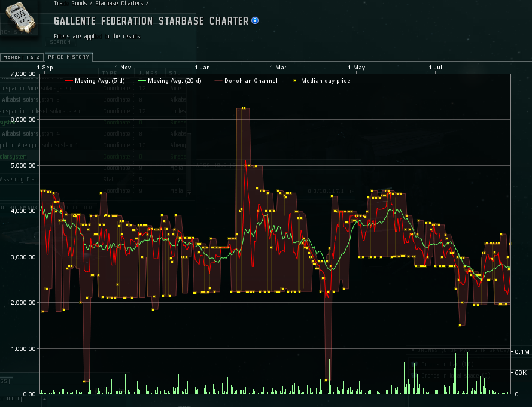532x407 pixels.
Task: Click the "Alkabsi solarsystem 6" row in the background list
Action: coord(93,99)
